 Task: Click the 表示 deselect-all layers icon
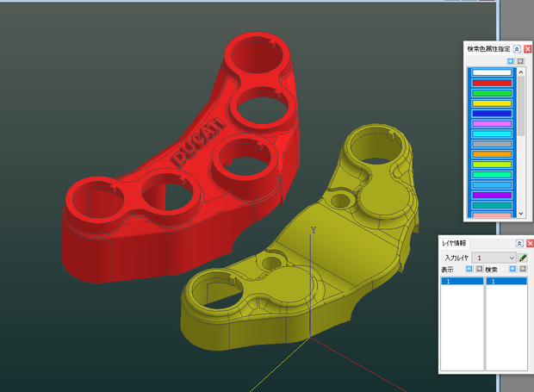[x=479, y=269]
